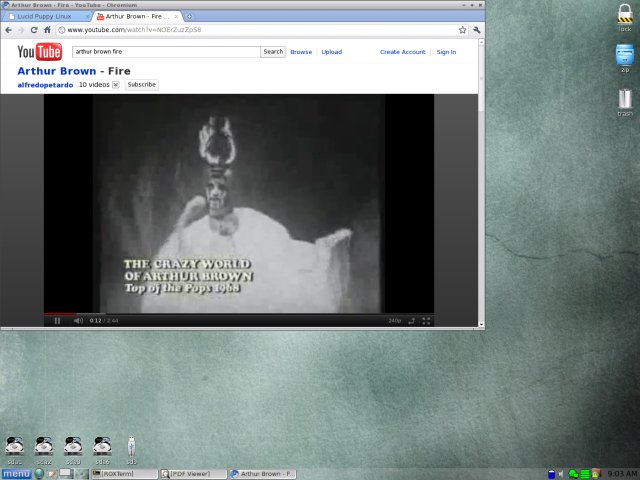Screen dimensions: 640x480
Task: Open the sda6 drive icon
Action: click(102, 450)
